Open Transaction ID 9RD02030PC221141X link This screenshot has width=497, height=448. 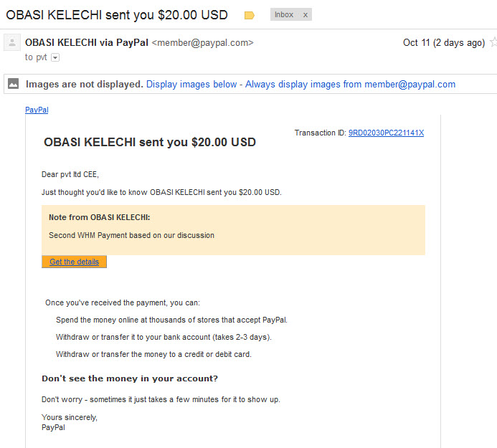coord(386,133)
